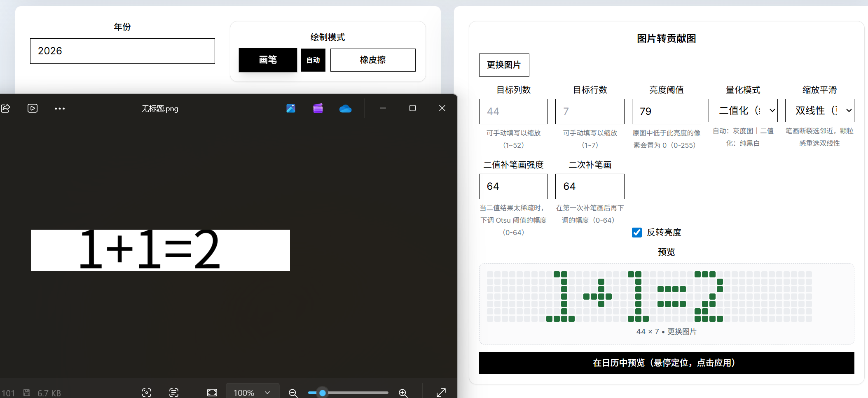The image size is (868, 398).
Task: Click the 6.7 KB file size text
Action: pos(49,393)
